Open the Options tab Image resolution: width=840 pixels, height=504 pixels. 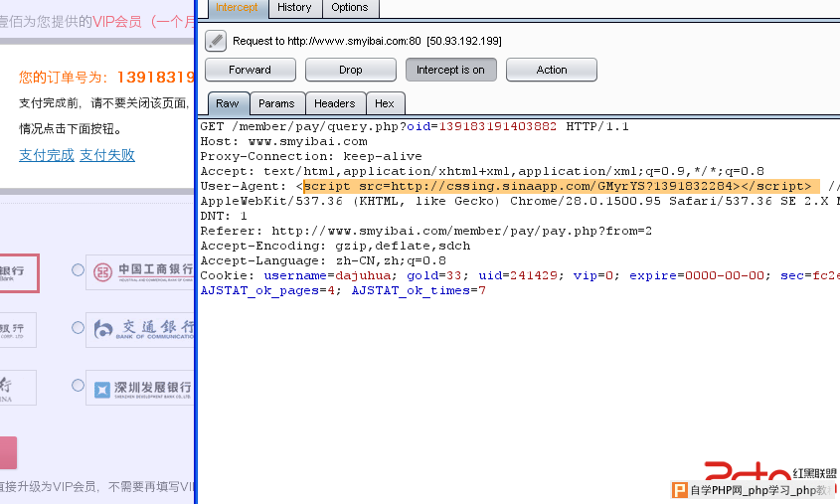coord(350,8)
